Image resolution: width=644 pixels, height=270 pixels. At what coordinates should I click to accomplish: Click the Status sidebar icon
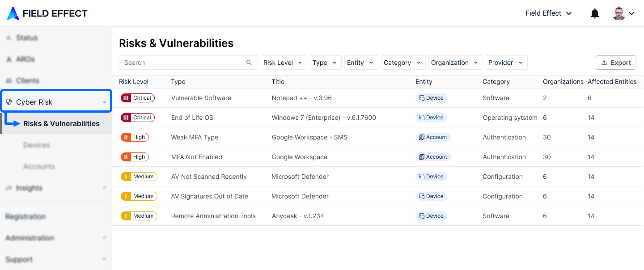point(9,38)
